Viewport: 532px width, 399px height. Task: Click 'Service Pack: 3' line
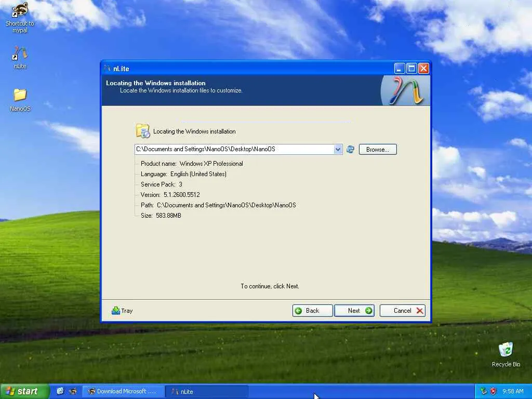click(162, 184)
